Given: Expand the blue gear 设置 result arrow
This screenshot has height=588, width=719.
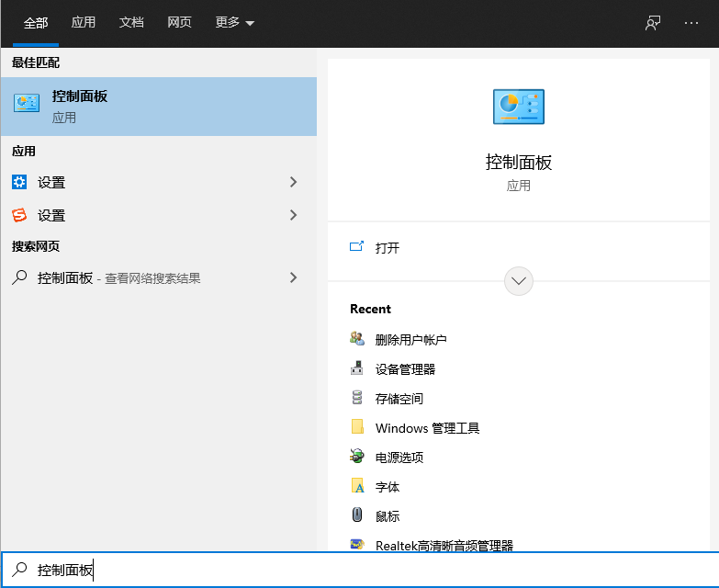Looking at the screenshot, I should point(294,182).
